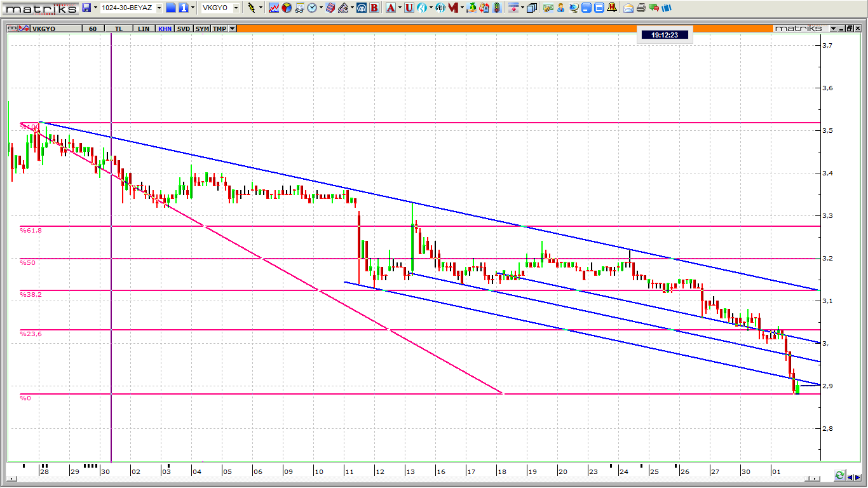Toggle the SVD button in chart header
868x488 pixels.
pos(184,29)
